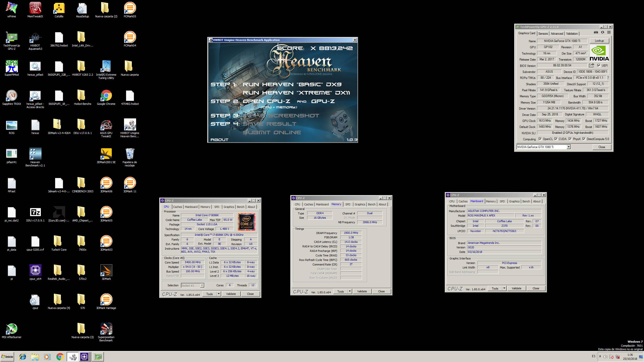Click Validate in the CPU-Z CPU window
644x362 pixels.
pyautogui.click(x=231, y=294)
